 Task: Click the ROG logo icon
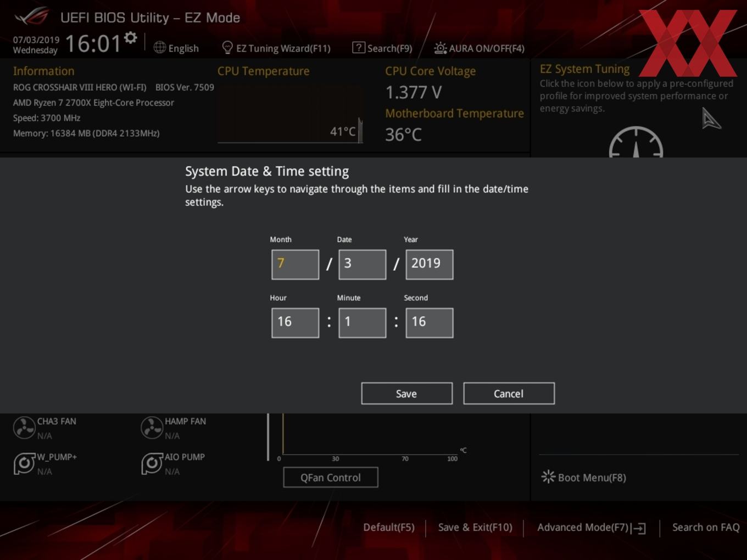[x=31, y=17]
